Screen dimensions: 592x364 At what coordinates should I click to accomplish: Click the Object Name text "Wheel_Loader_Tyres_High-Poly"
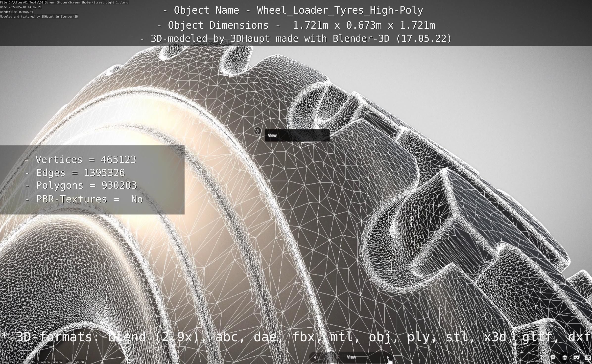340,10
